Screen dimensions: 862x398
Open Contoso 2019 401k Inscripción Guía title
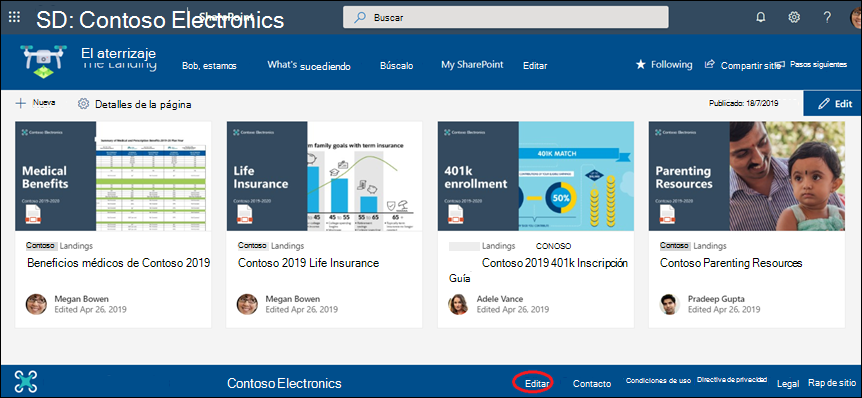pos(538,270)
